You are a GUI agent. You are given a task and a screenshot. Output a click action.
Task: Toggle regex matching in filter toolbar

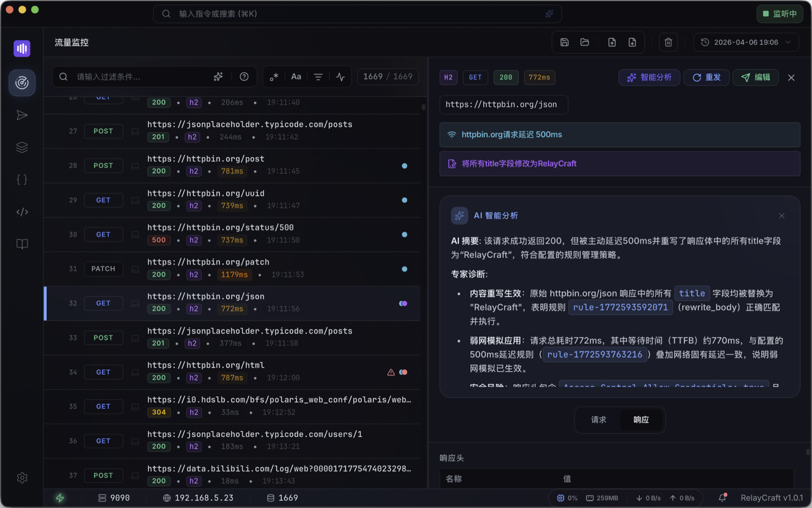pos(274,77)
